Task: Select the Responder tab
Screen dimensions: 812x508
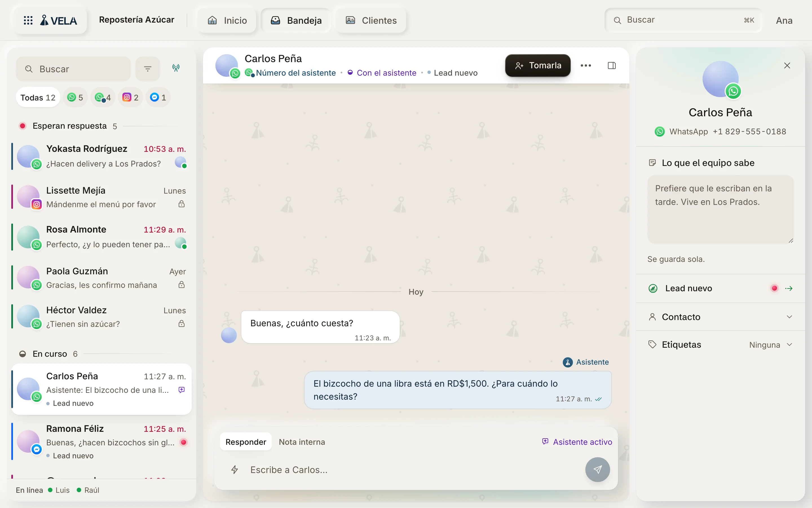Action: point(246,442)
